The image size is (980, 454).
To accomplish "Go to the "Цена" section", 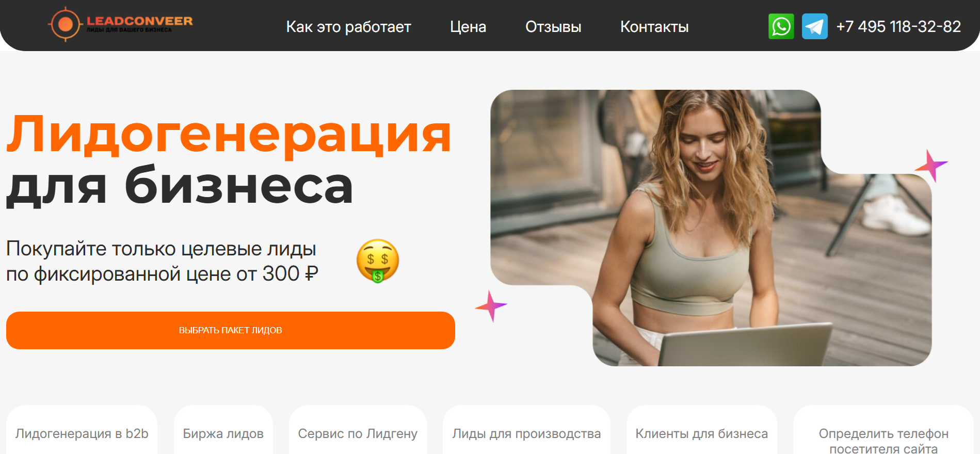I will 468,27.
